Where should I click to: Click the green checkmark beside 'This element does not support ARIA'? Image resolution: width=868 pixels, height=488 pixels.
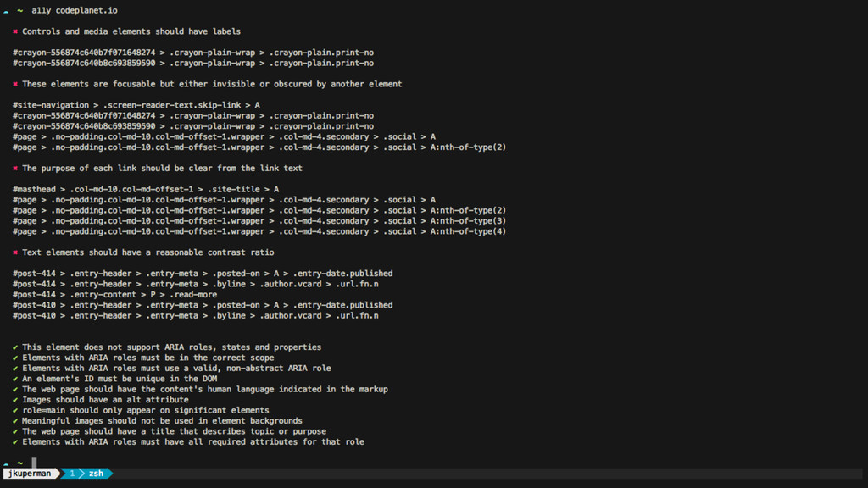pos(15,347)
